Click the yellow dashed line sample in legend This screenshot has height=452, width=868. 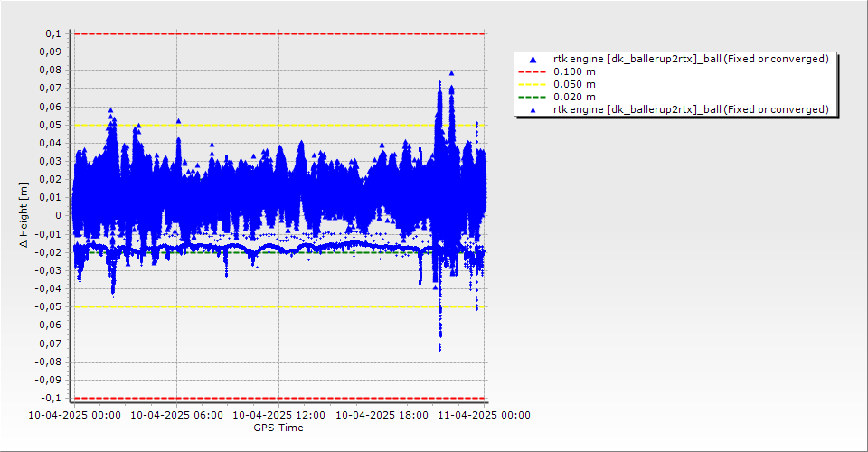coord(532,85)
